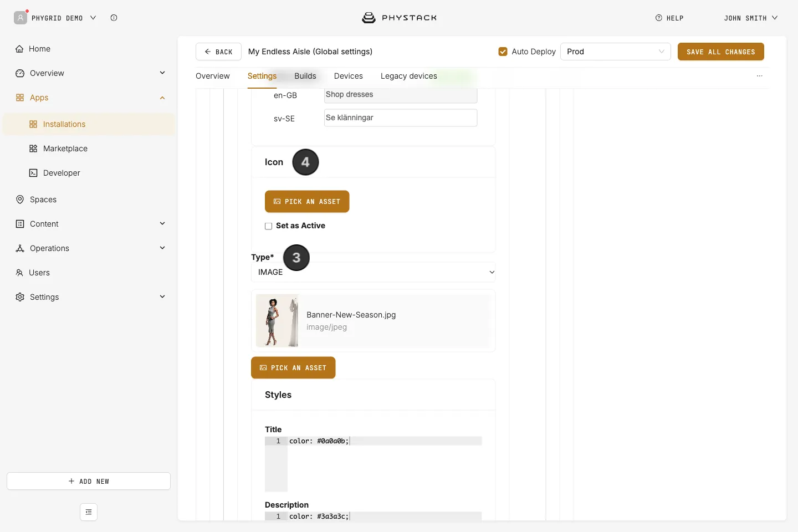798x532 pixels.
Task: Switch to the Builds tab
Action: [x=305, y=76]
